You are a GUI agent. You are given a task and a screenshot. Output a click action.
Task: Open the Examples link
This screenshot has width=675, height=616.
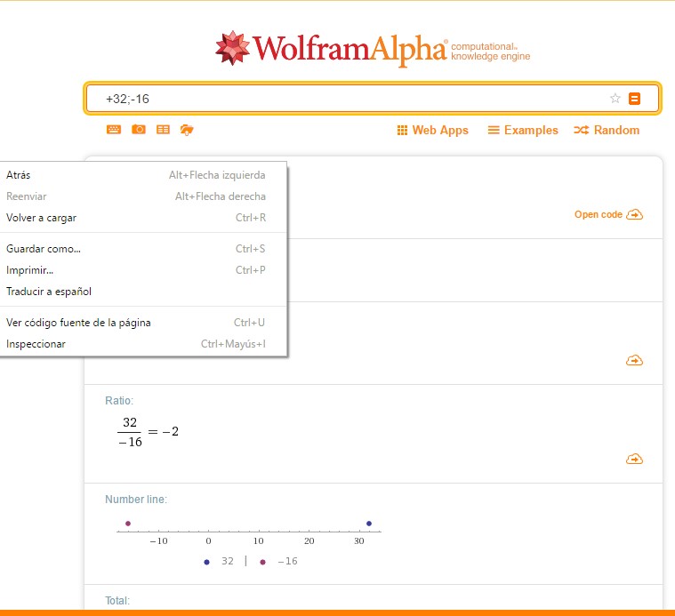(523, 130)
